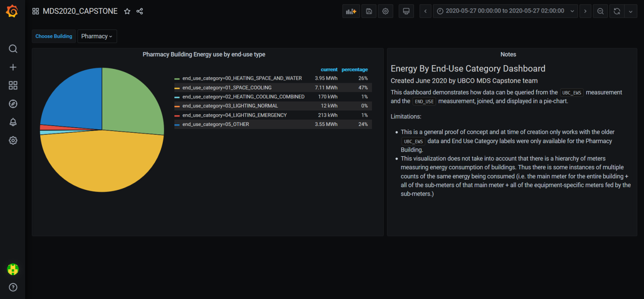Click the 47% percentage value
644x299 pixels.
(x=363, y=87)
